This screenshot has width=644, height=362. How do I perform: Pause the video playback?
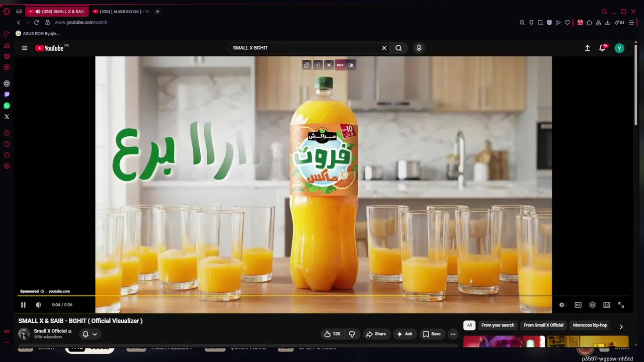pos(23,305)
